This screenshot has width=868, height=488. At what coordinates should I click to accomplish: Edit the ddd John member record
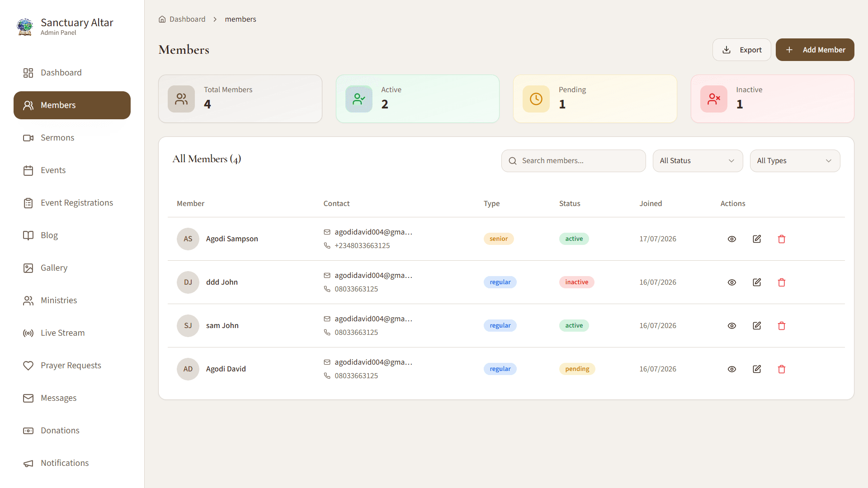tap(757, 282)
